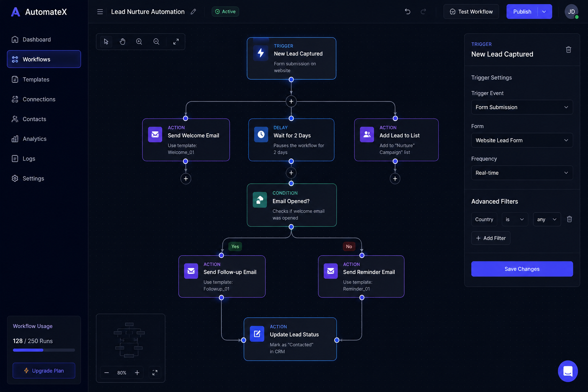This screenshot has height=392, width=588.
Task: Add branch step below the trigger node
Action: (x=291, y=101)
